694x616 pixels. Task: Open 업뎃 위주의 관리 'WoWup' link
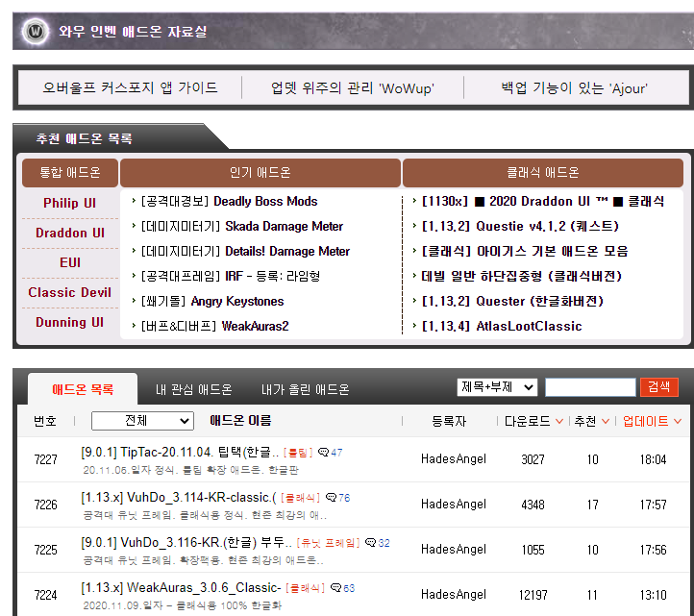[353, 87]
